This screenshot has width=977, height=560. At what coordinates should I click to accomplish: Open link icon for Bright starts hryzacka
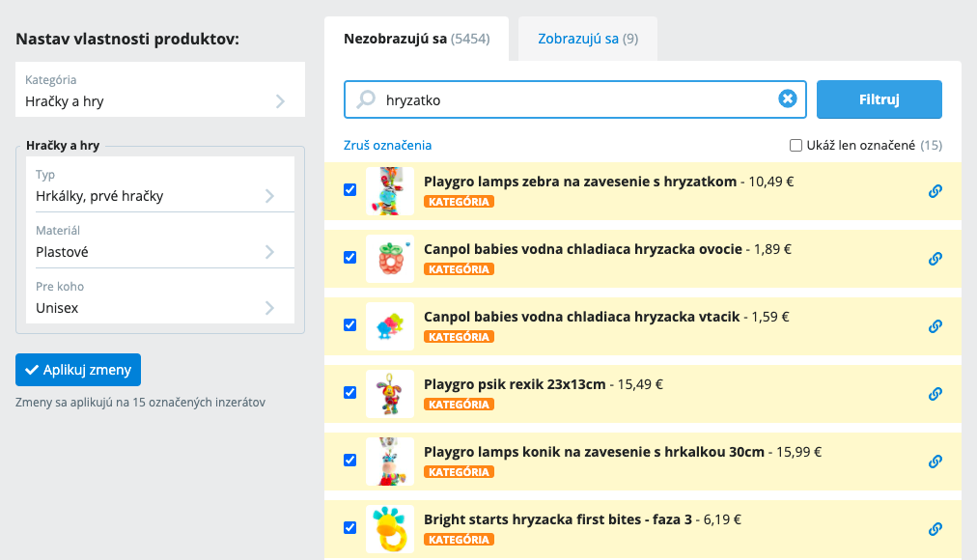(x=935, y=529)
